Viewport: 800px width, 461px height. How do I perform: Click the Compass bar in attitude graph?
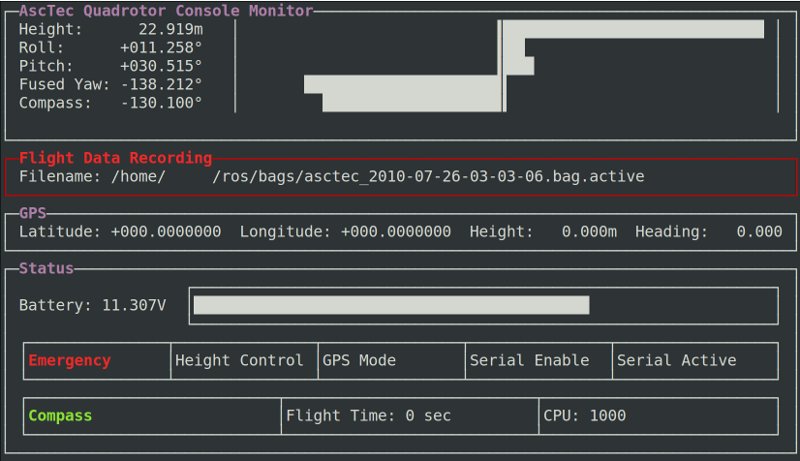(x=412, y=102)
